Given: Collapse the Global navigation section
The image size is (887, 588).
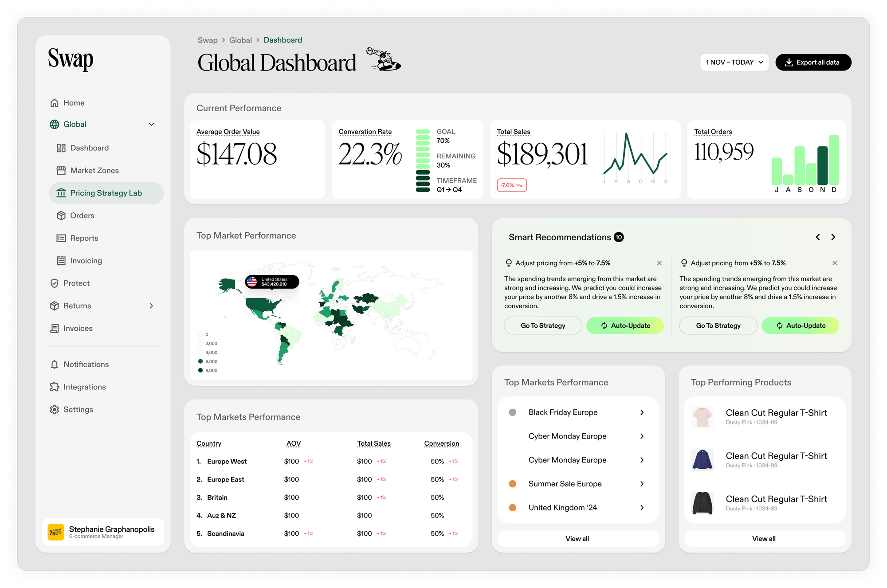Looking at the screenshot, I should point(152,124).
